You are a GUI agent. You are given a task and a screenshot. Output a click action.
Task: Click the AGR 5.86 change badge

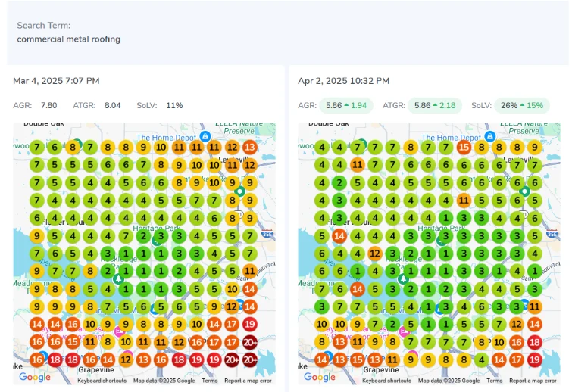pyautogui.click(x=345, y=106)
